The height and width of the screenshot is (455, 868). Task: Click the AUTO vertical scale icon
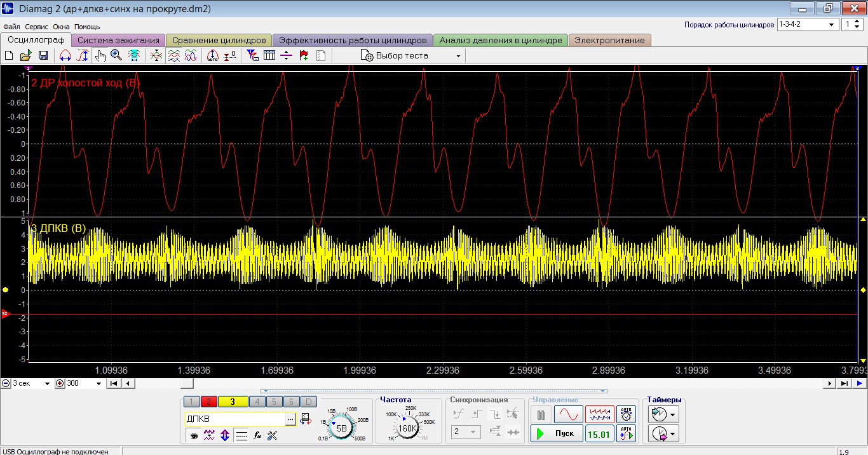point(213,56)
